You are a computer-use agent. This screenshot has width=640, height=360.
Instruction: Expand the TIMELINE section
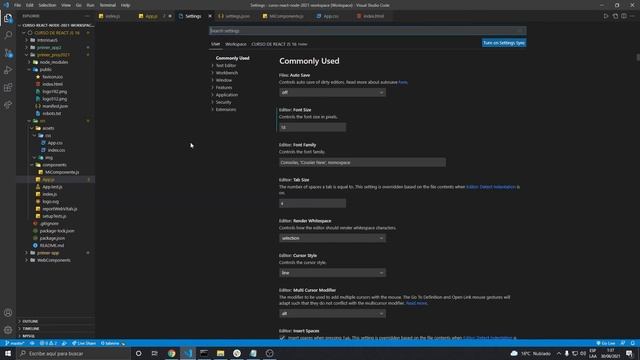coord(31,329)
